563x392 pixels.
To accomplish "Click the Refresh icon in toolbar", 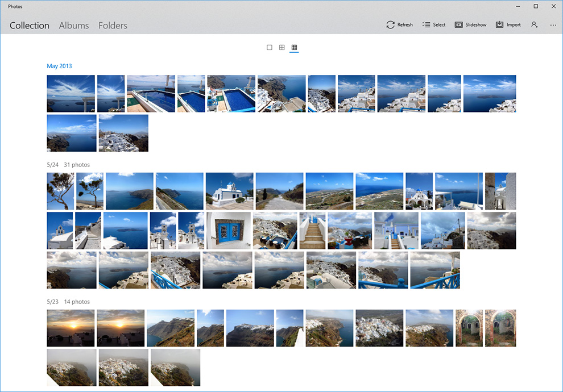I will (x=390, y=25).
